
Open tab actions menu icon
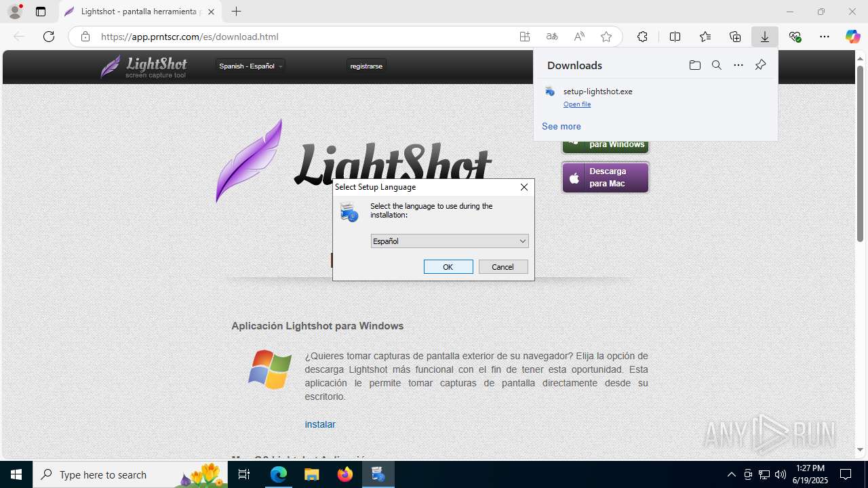coord(41,12)
